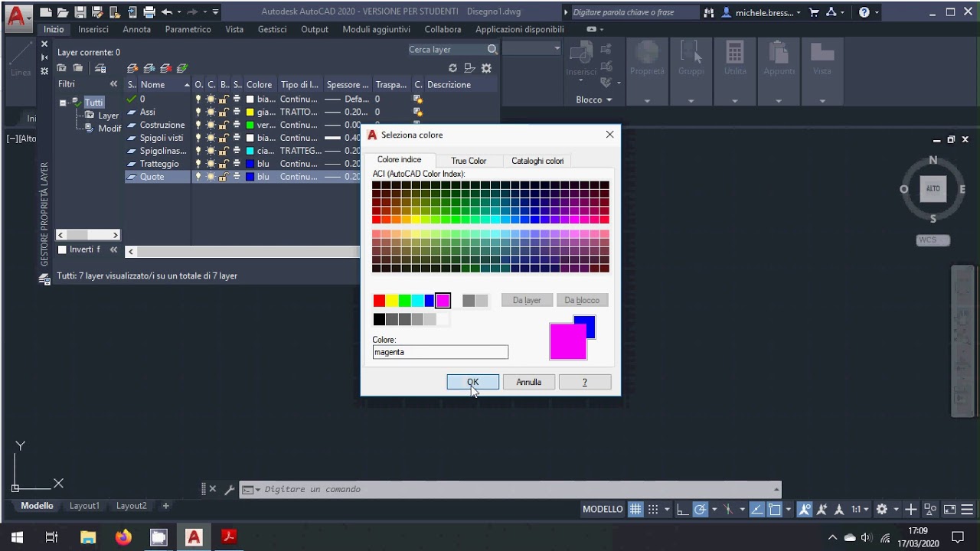Open workspace switching gear in status bar
Screen dimensions: 980x551
coord(882,509)
